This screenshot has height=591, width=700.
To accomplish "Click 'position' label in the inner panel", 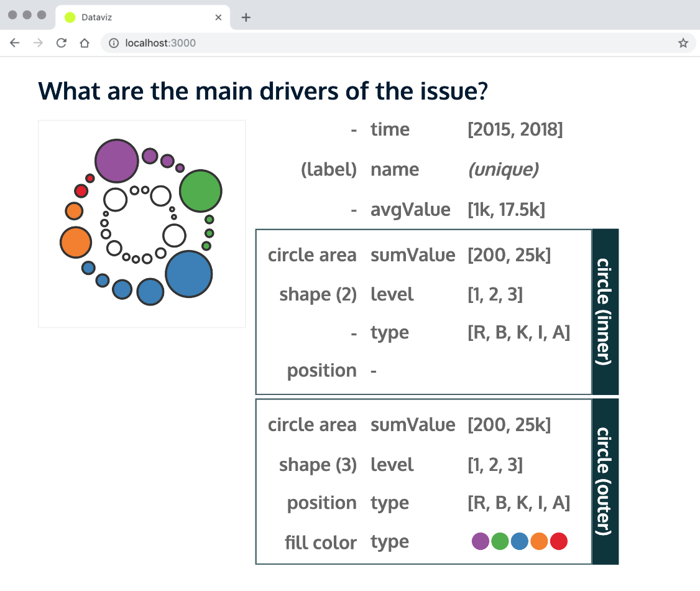I will point(322,371).
